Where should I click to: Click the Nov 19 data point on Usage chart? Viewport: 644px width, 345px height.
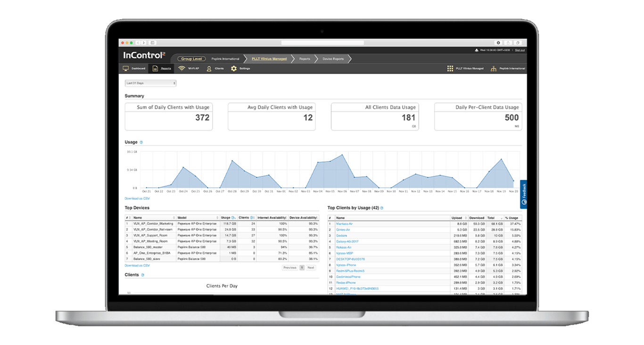[501, 159]
